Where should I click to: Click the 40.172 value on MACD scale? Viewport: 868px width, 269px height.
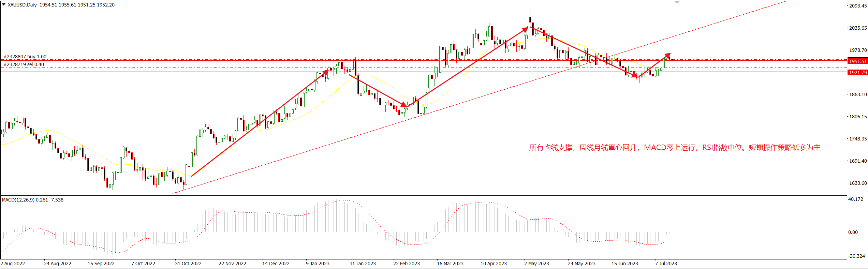[855, 199]
